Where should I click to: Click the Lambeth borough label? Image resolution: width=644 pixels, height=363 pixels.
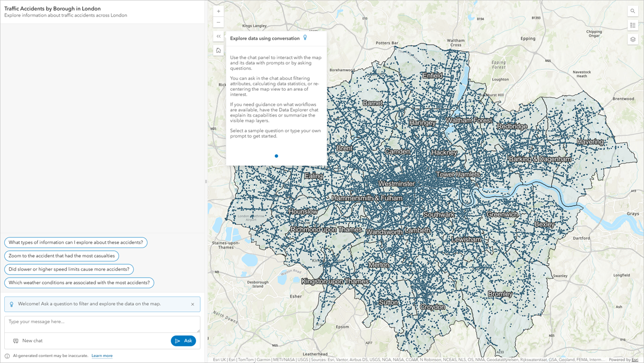pyautogui.click(x=418, y=230)
